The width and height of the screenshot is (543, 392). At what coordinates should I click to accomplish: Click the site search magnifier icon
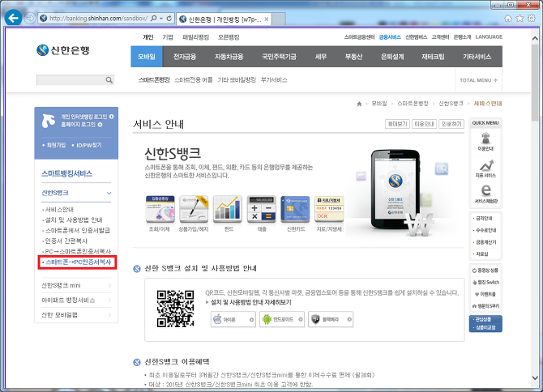(109, 80)
